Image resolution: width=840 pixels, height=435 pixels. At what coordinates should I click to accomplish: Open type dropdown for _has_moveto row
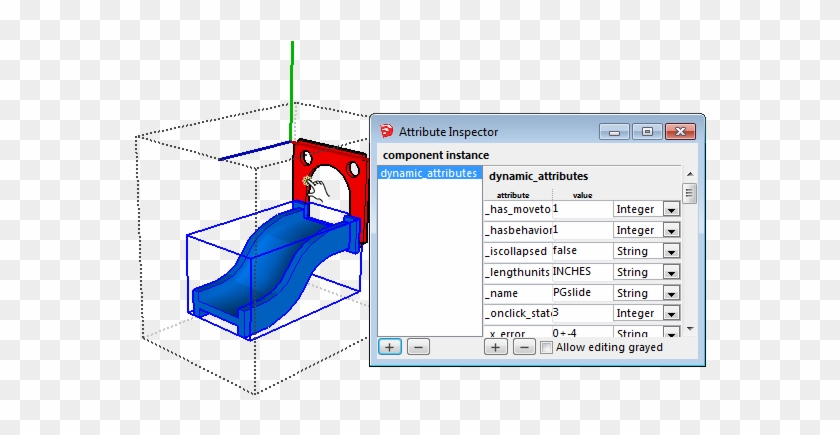tap(671, 209)
